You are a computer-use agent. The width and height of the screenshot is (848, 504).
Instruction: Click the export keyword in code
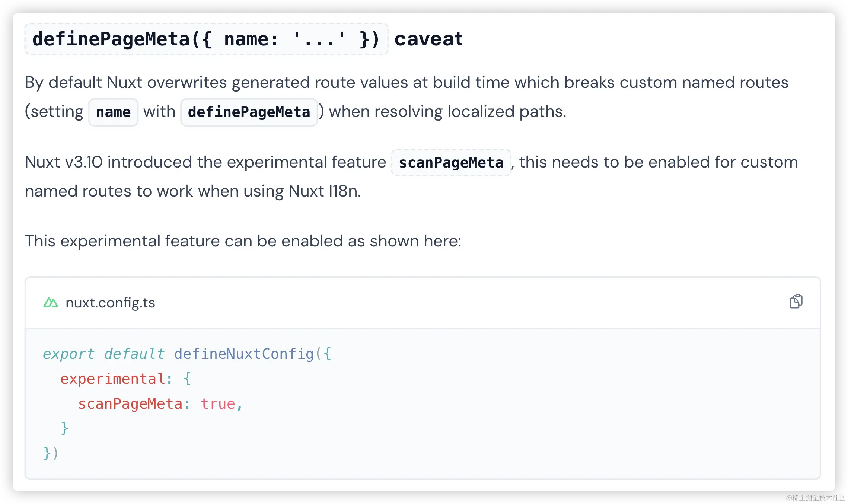(x=69, y=354)
